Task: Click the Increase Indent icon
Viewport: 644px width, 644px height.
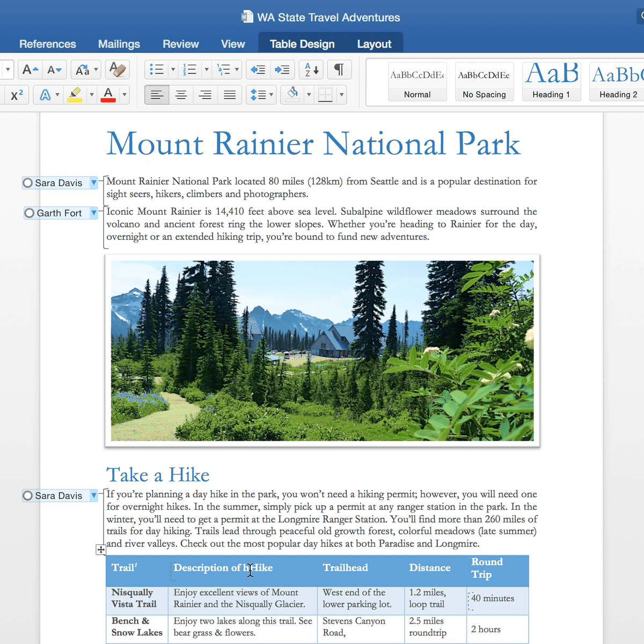Action: pos(282,70)
